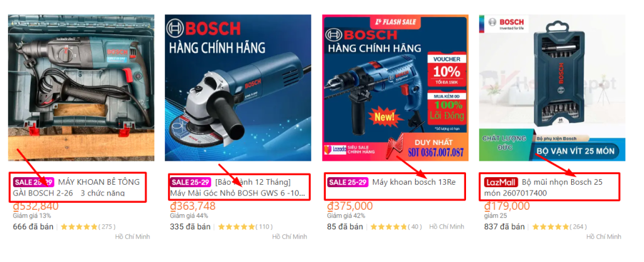Click the ₫532,840 price

36,206
